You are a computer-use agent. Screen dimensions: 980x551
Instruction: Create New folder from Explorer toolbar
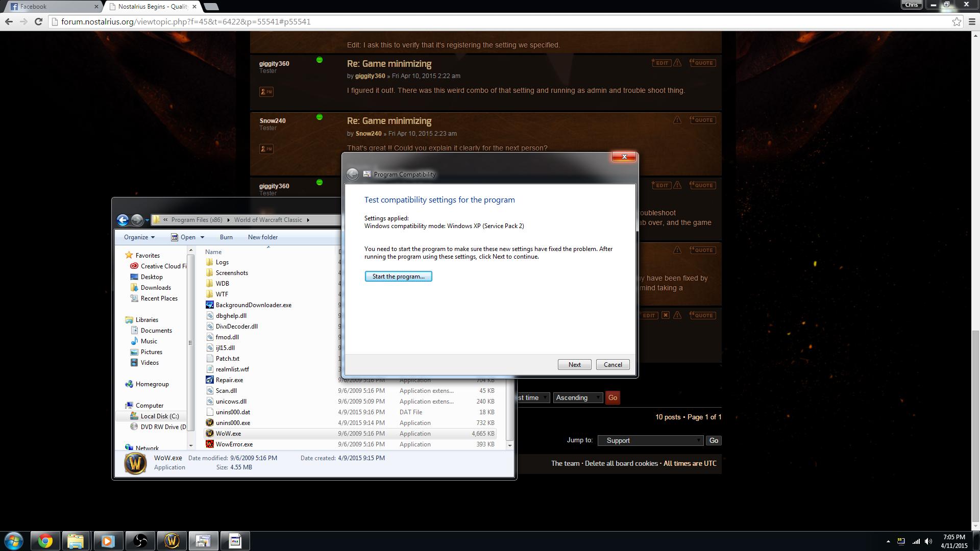(263, 237)
